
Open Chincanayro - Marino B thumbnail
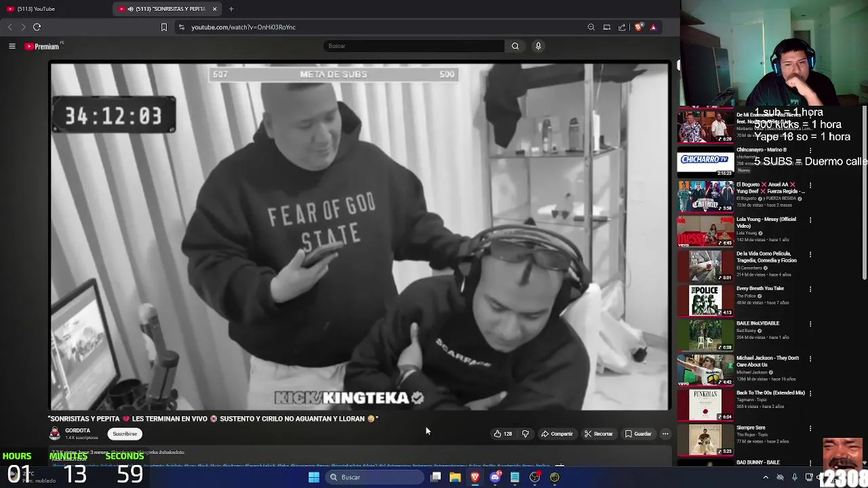click(705, 161)
